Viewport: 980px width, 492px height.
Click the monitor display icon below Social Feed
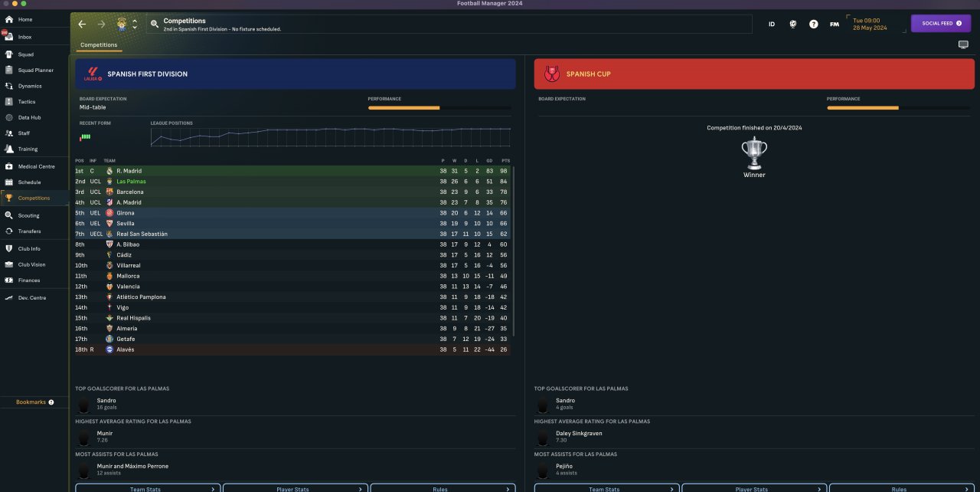(x=963, y=44)
